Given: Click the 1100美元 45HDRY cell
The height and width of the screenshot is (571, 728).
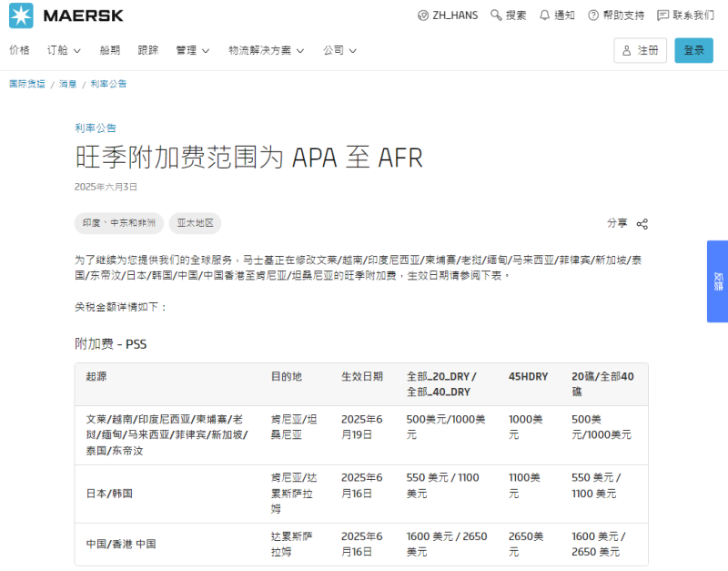Looking at the screenshot, I should click(x=524, y=485).
